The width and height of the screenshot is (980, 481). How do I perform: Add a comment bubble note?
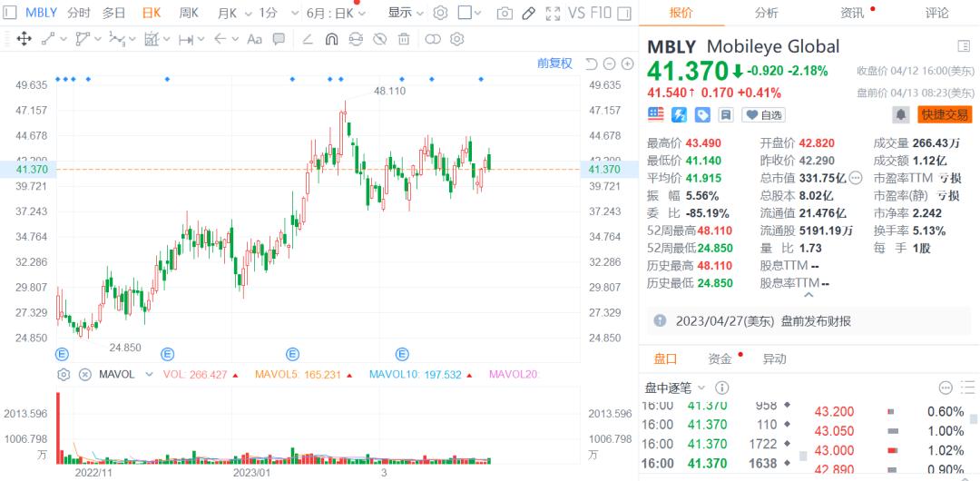click(x=279, y=39)
